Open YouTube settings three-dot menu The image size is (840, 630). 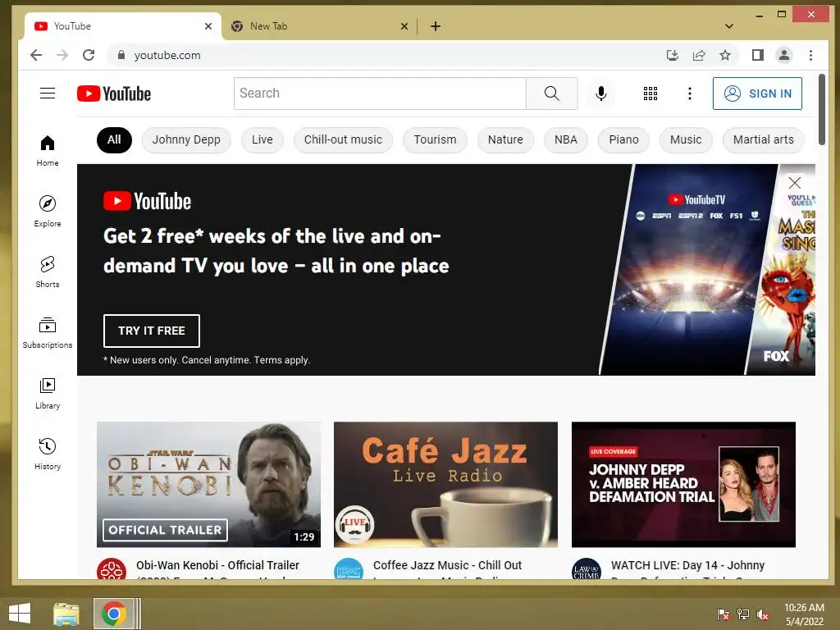689,94
